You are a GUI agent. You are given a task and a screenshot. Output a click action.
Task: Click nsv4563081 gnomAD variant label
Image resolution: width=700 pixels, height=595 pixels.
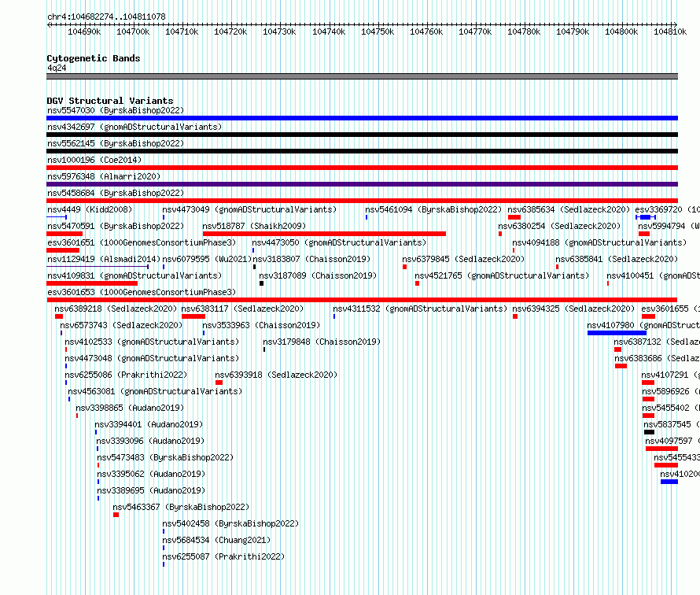155,391
